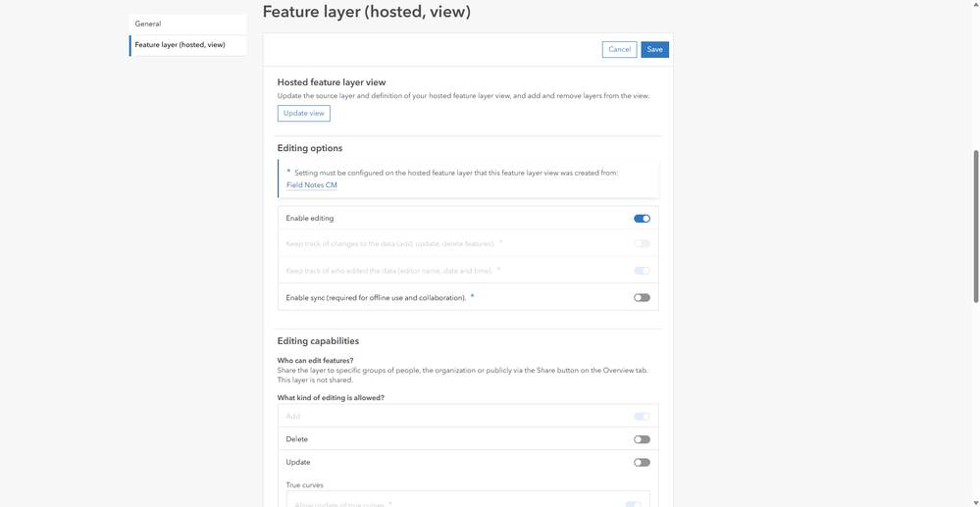Click 'This layer is not shared.' text
This screenshot has width=980, height=507.
point(316,380)
